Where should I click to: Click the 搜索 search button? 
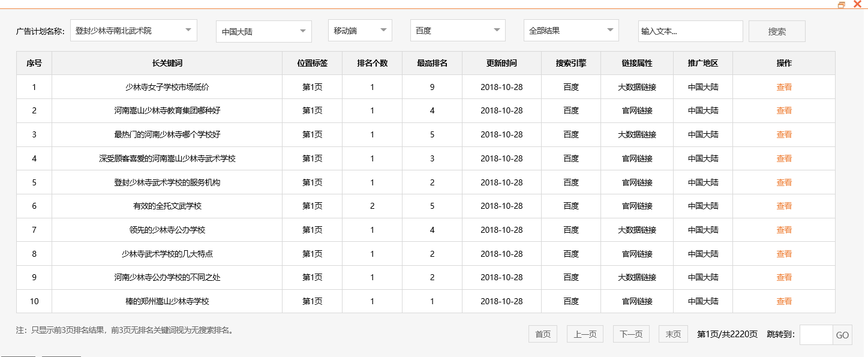click(776, 30)
